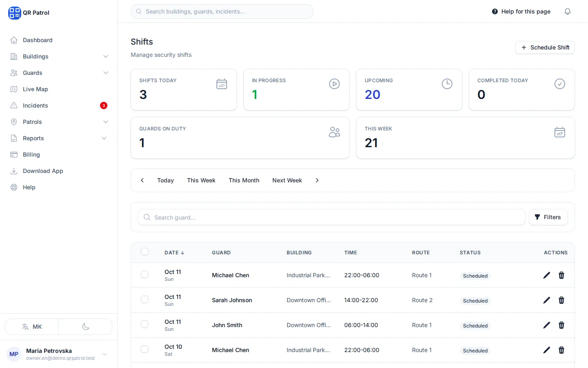Open Live Map via its map icon
The width and height of the screenshot is (588, 368).
(14, 89)
